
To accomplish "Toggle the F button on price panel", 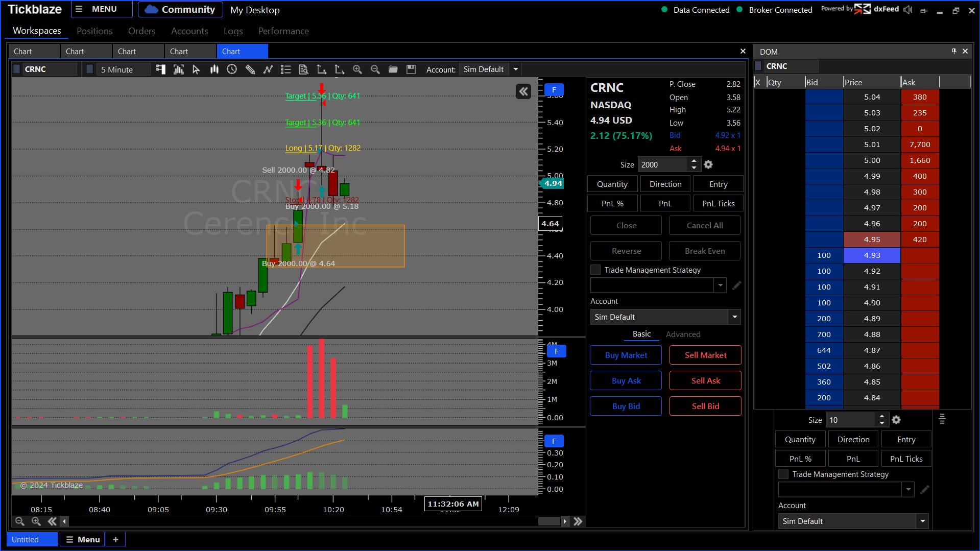I will coord(554,89).
